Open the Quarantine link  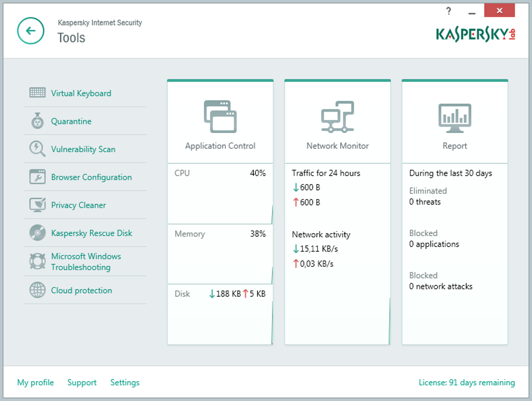click(71, 121)
